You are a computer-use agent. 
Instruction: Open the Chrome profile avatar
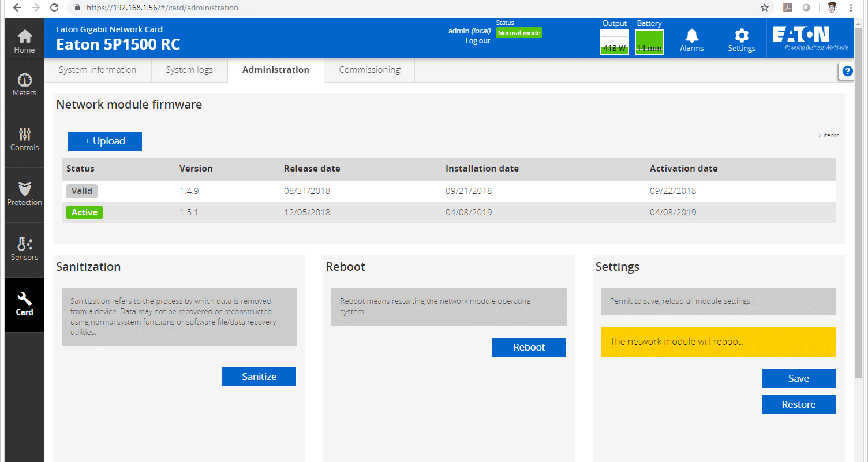click(832, 8)
